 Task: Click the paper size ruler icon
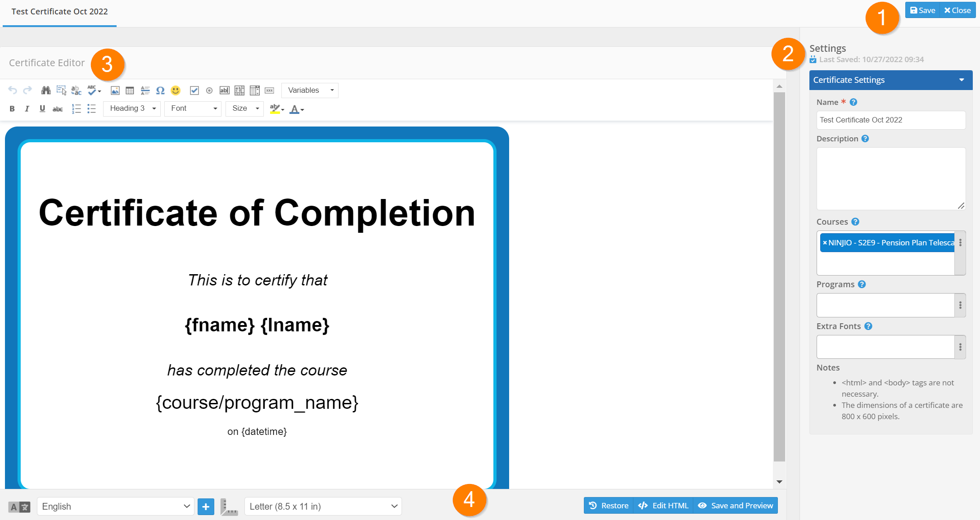coord(229,507)
